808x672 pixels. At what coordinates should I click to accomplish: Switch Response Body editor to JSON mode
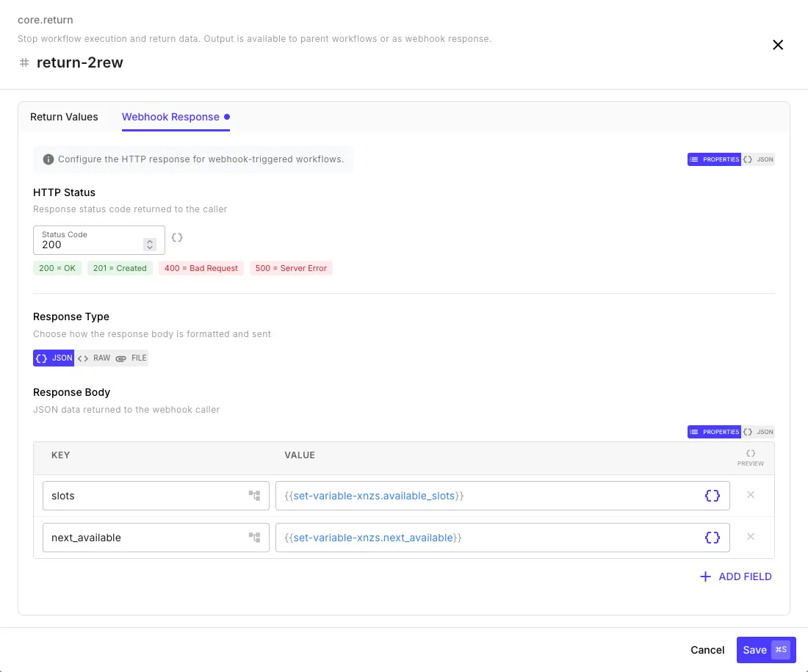758,432
